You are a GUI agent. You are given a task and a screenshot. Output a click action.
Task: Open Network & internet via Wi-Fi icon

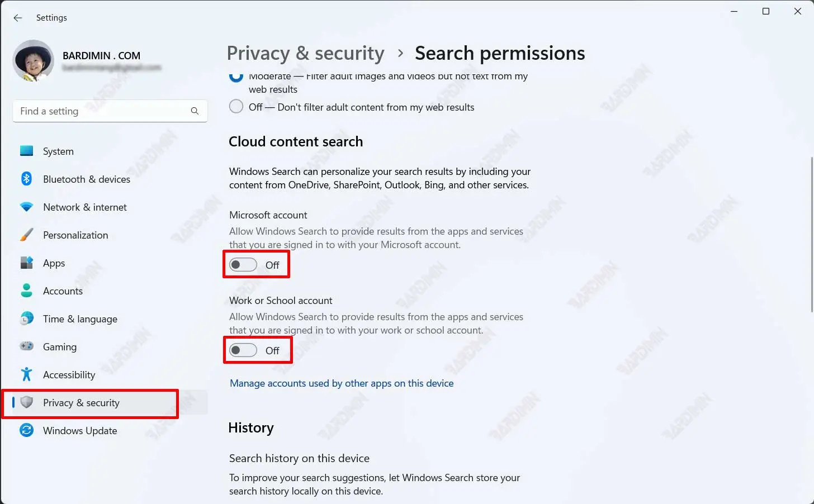26,207
